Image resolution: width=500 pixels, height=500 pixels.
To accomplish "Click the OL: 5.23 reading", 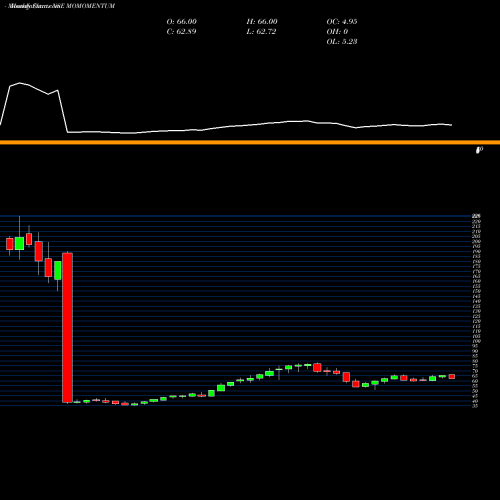I will point(342,42).
